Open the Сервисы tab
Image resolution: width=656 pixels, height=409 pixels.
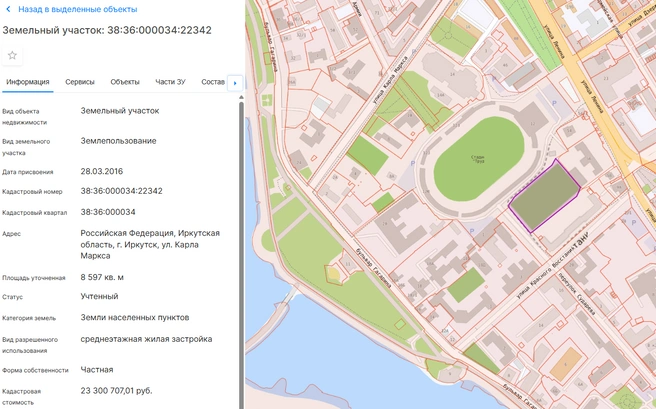(80, 82)
